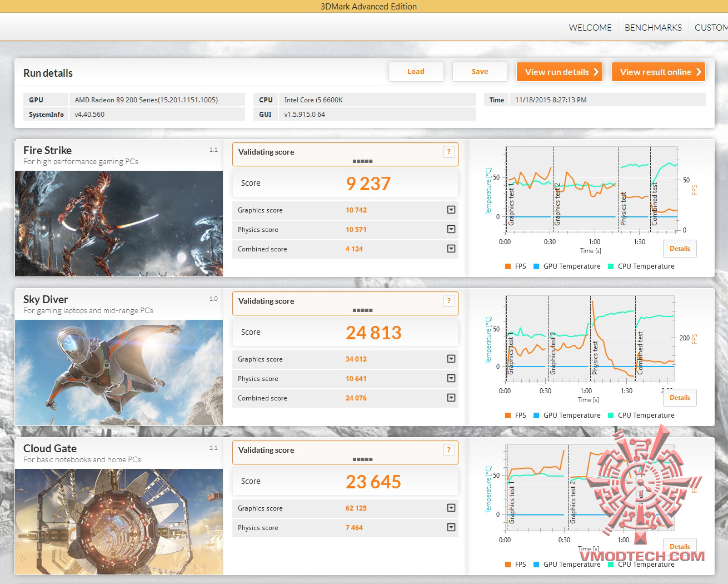
Task: Open View result online
Action: coord(659,72)
